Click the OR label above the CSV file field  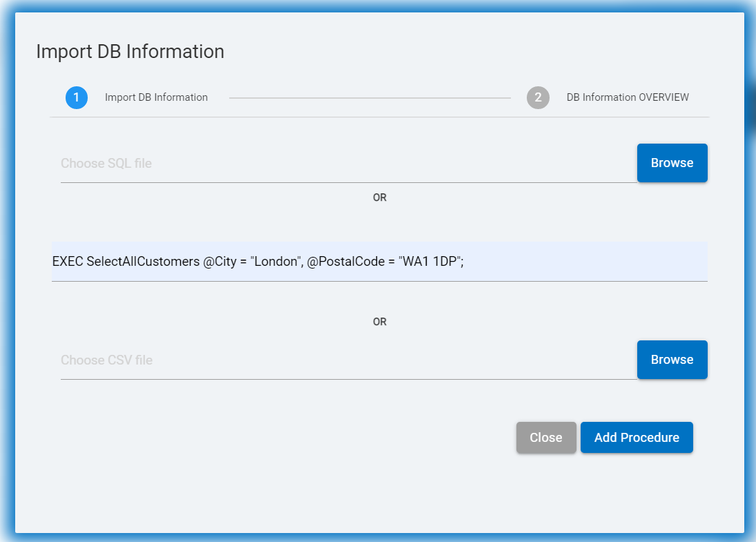[x=380, y=322]
